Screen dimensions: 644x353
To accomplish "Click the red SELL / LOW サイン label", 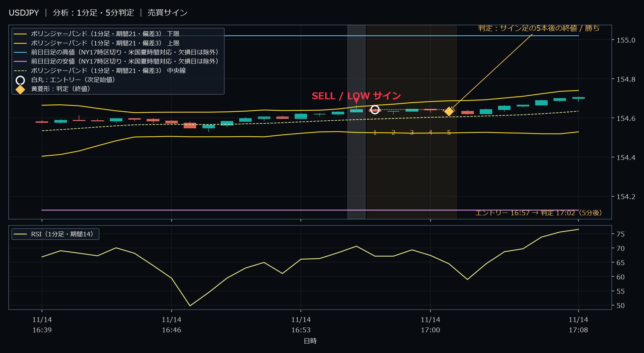I will (356, 96).
